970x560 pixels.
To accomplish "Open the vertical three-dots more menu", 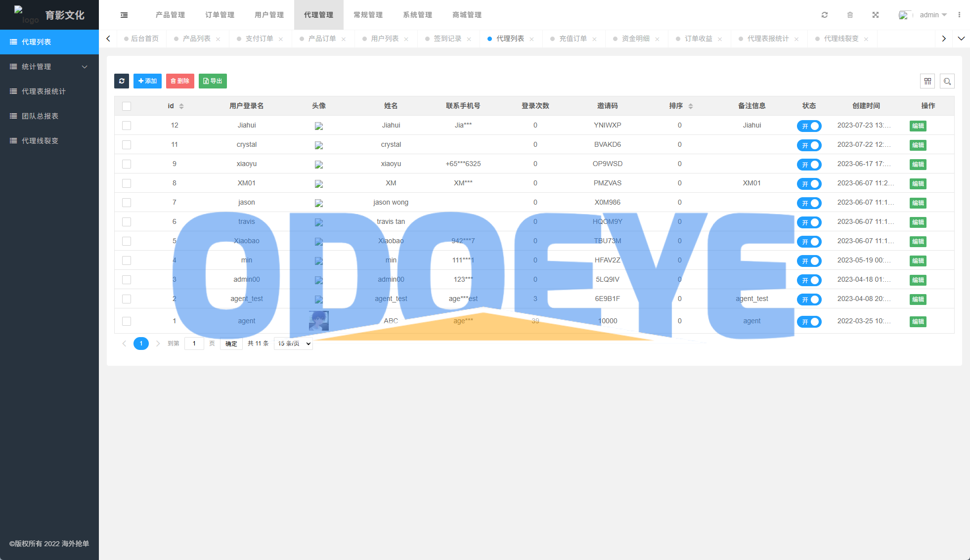I will click(x=959, y=15).
